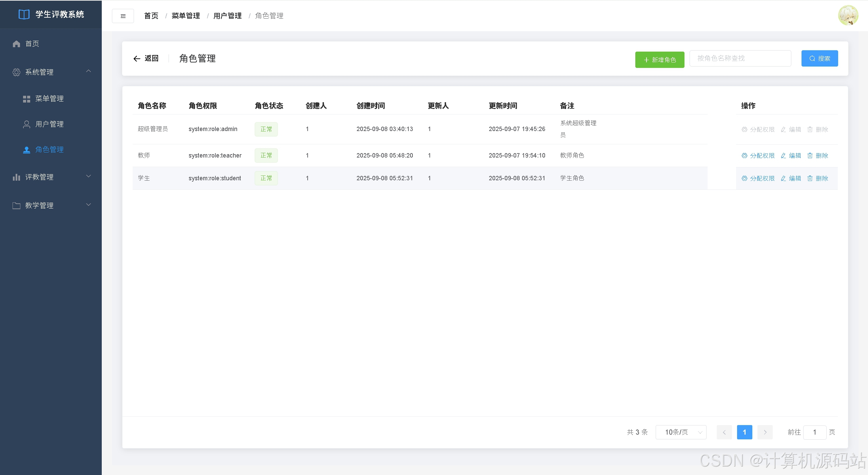Click 正常 status tag in 学生 row
This screenshot has height=475, width=868.
tap(266, 178)
